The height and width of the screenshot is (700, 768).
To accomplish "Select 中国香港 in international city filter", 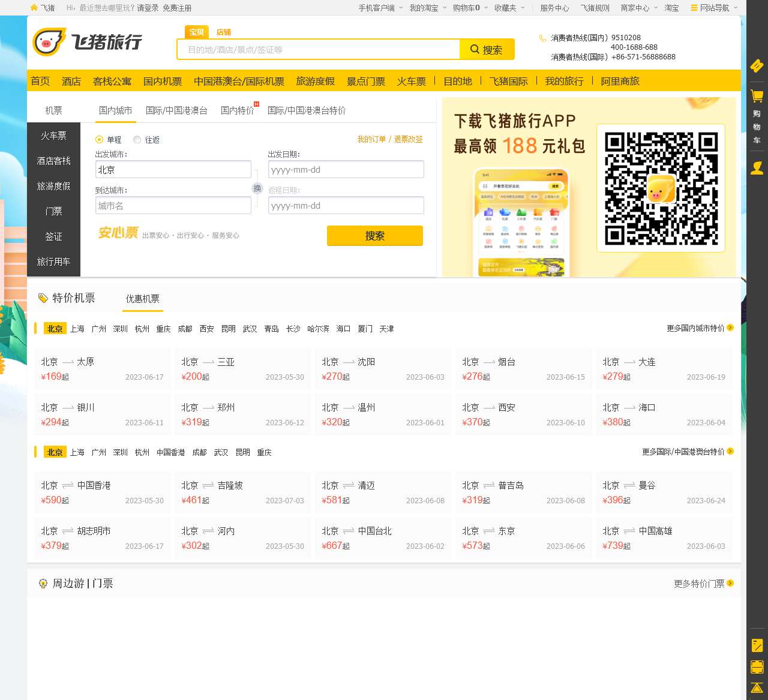I will pyautogui.click(x=171, y=452).
